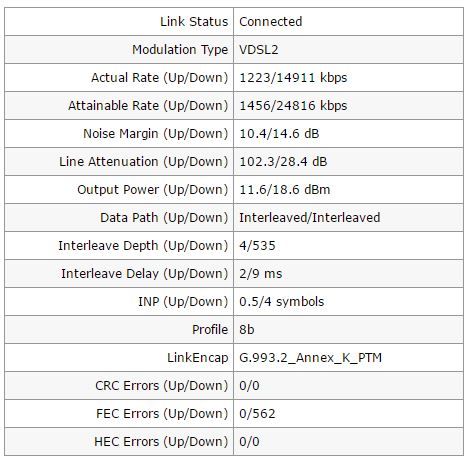Viewport: 469px width, 463px height.
Task: Select the FEC Errors 0/562 value
Action: click(257, 414)
